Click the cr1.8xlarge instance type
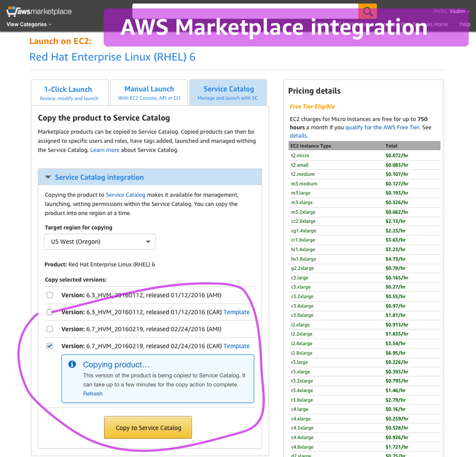The height and width of the screenshot is (457, 476). tap(304, 240)
